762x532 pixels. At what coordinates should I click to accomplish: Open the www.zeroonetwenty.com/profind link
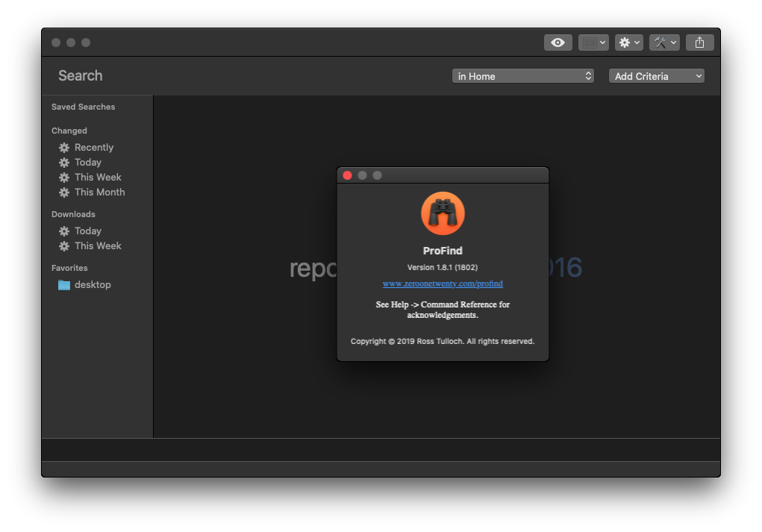coord(443,284)
